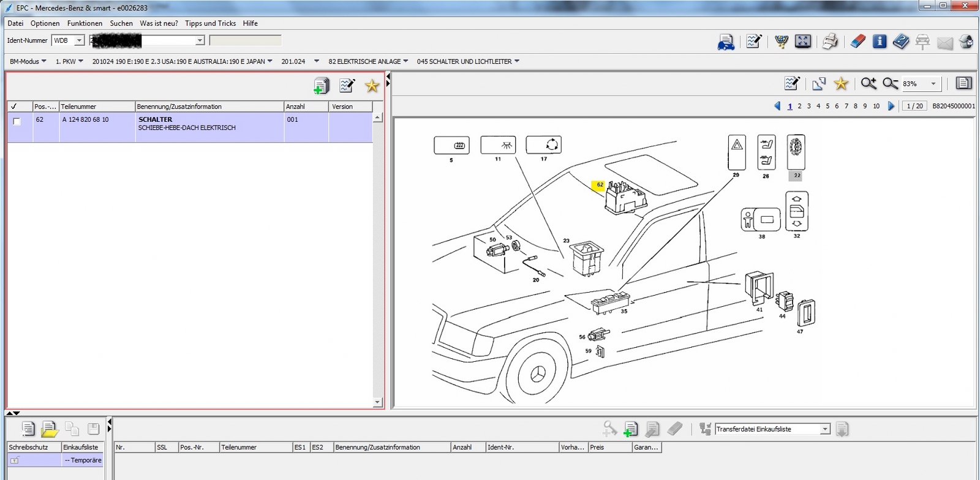Open the Optionen menu
Screen dimensions: 980x480
[x=45, y=23]
